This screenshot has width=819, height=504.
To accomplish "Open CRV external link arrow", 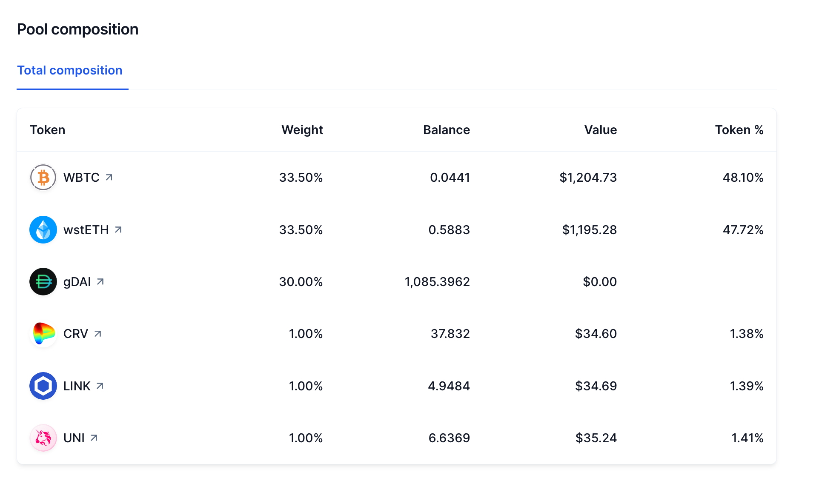I will click(98, 334).
